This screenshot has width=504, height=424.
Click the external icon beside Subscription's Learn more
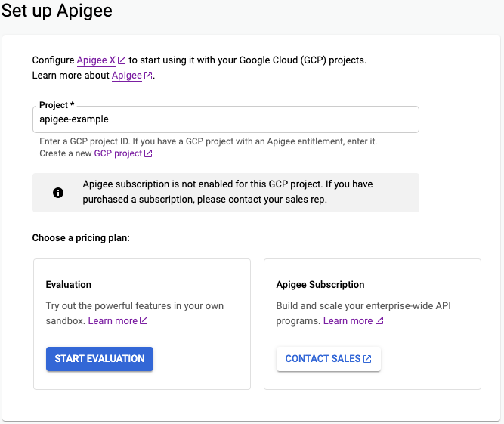pos(379,321)
